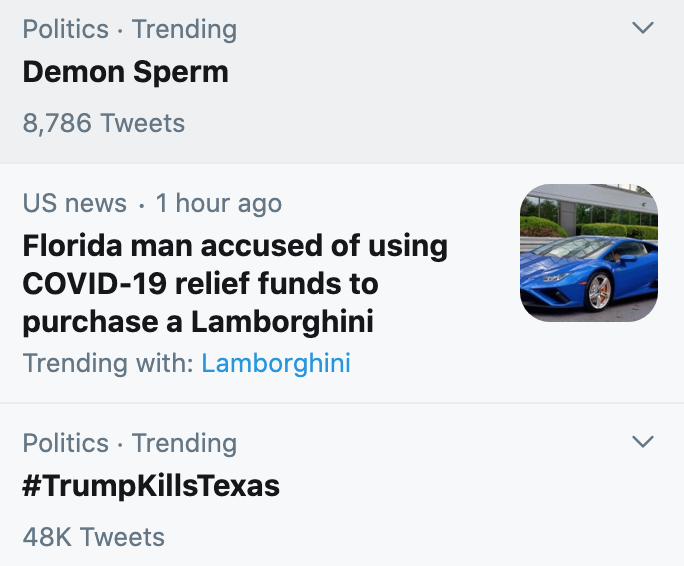Click the Trending with: text
This screenshot has height=566, width=684.
click(x=108, y=363)
